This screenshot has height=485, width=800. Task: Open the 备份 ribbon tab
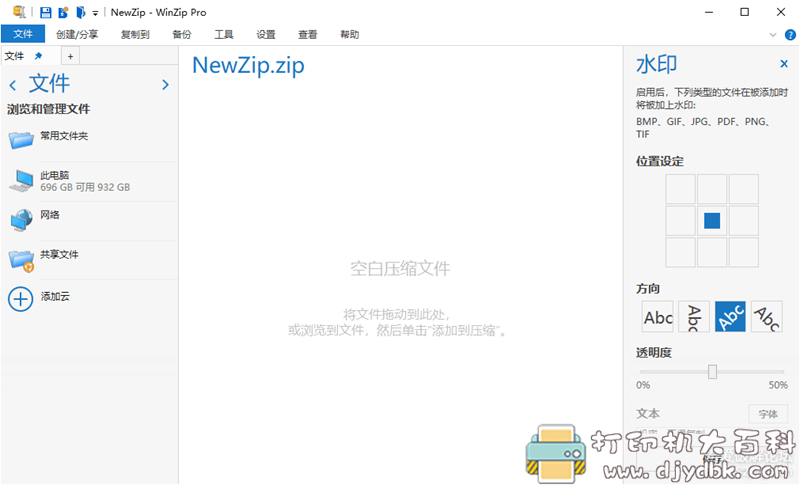point(182,35)
